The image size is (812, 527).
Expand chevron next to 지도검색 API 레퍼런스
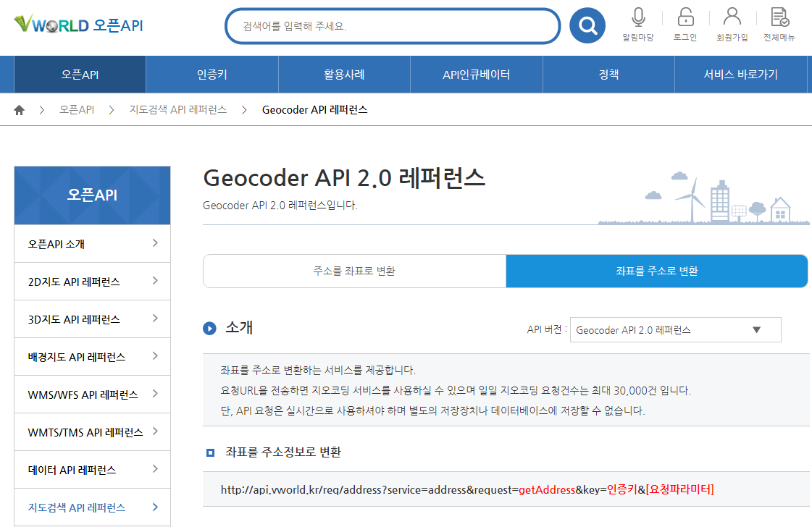[155, 507]
